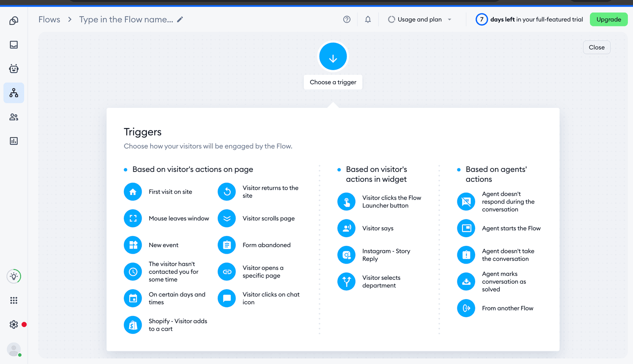Expand the Usage and plan dropdown

tap(419, 19)
